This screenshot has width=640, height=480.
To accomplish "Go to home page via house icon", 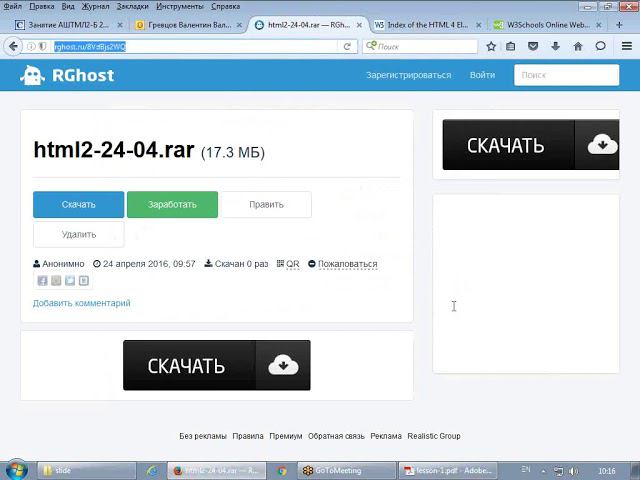I will click(578, 47).
